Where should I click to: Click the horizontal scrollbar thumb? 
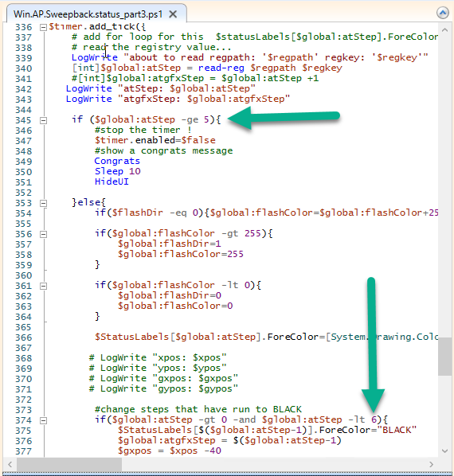[x=69, y=464]
